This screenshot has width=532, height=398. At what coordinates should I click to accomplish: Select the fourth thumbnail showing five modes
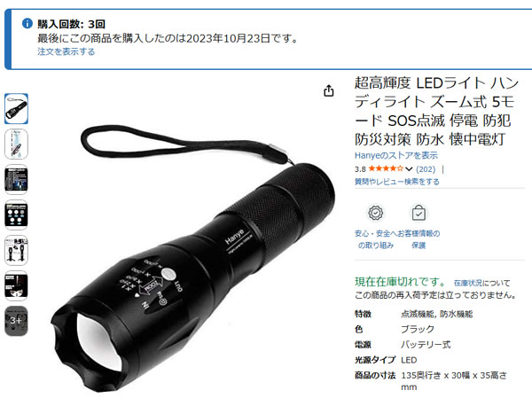16,215
